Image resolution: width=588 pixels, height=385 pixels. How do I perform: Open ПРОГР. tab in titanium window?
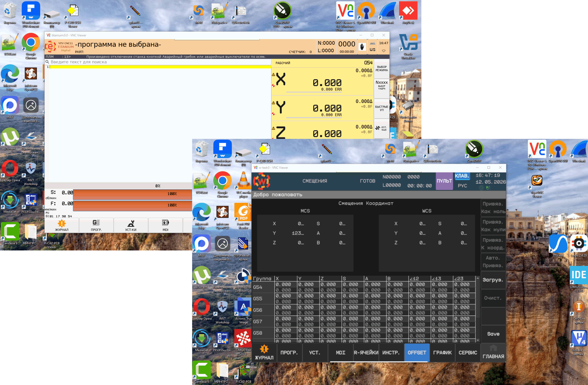coord(96,225)
